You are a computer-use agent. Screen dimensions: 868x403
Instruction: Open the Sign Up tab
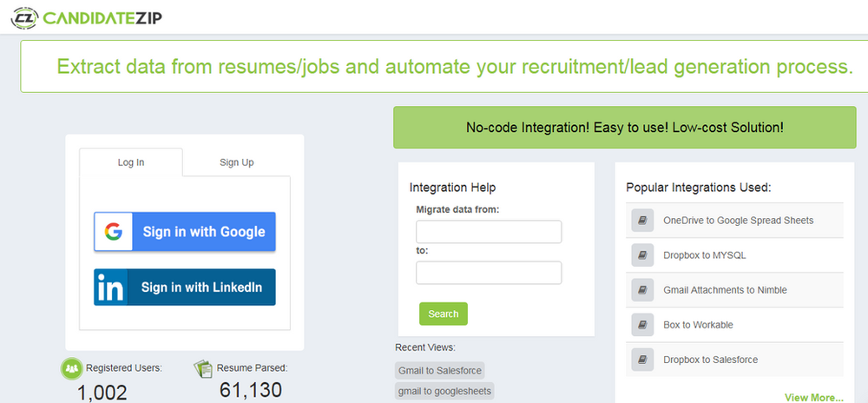click(236, 162)
